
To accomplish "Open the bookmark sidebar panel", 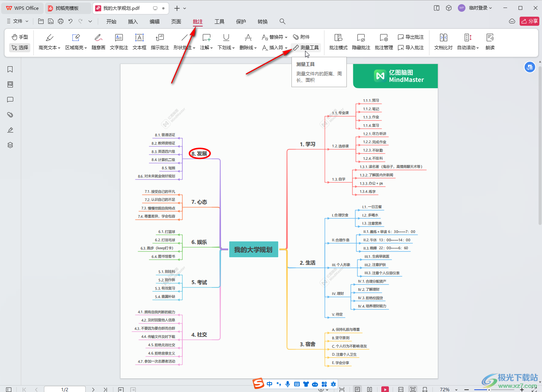I will tap(10, 69).
